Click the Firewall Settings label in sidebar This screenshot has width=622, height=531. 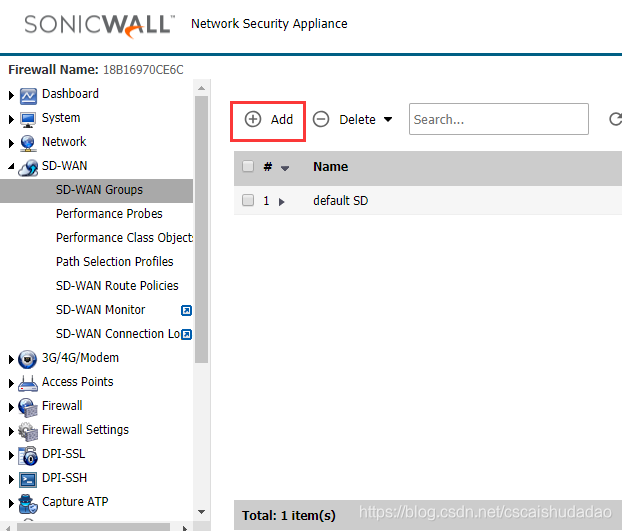(x=85, y=430)
